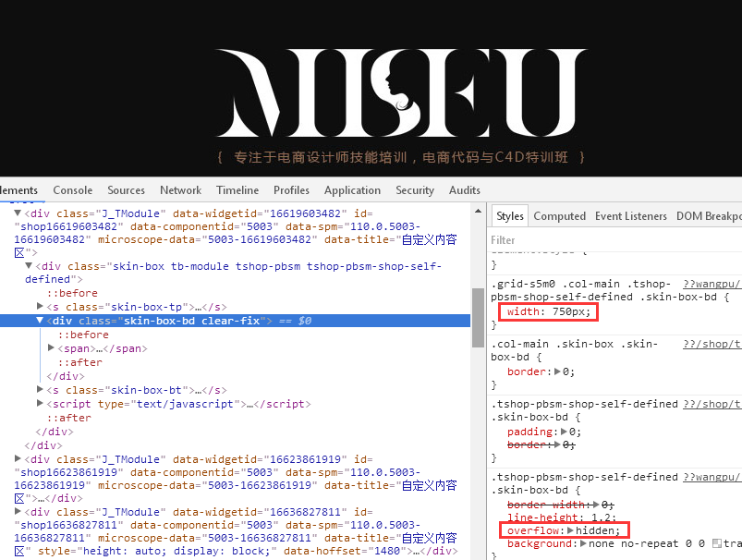The width and height of the screenshot is (742, 560).
Task: Select the ::after below script node
Action: (x=68, y=418)
